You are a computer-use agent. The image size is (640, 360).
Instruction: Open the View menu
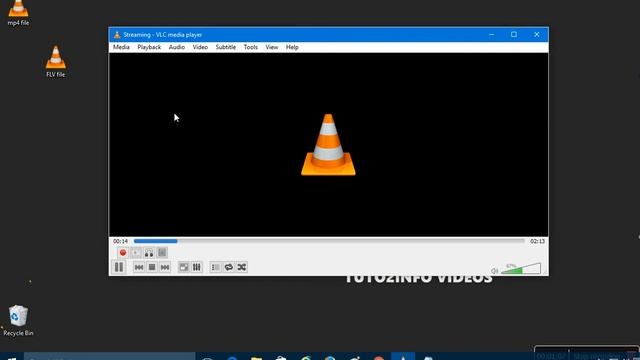(271, 47)
